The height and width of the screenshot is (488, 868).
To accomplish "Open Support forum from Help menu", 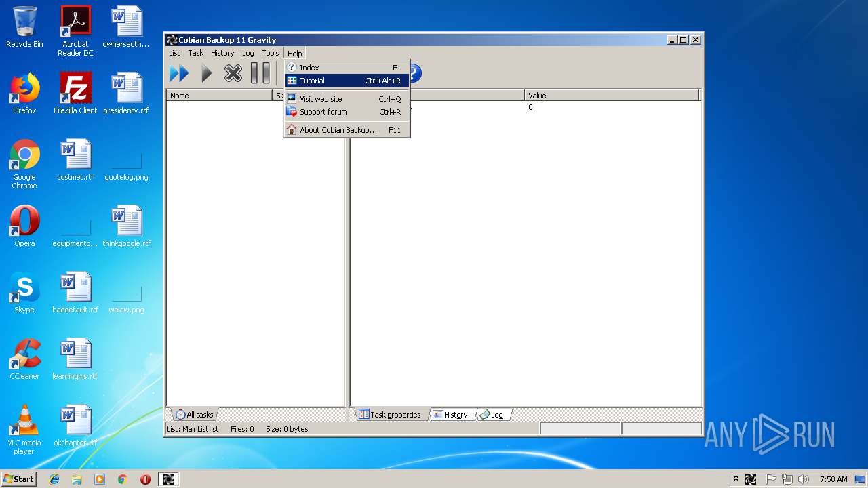I will pos(347,112).
